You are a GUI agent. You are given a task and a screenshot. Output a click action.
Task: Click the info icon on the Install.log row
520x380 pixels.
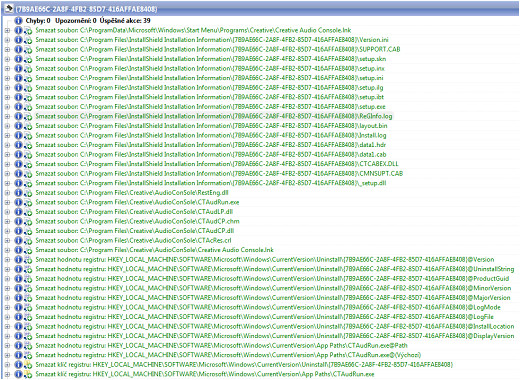click(18, 135)
